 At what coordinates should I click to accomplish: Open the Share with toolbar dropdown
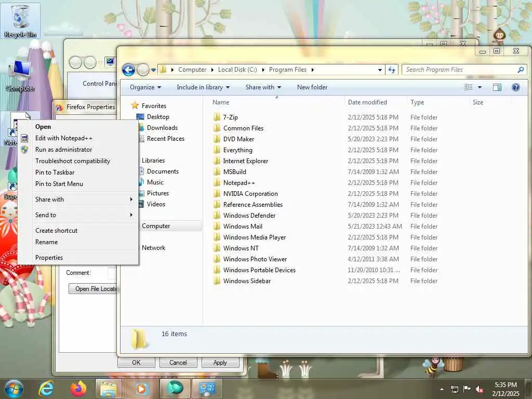click(x=263, y=87)
